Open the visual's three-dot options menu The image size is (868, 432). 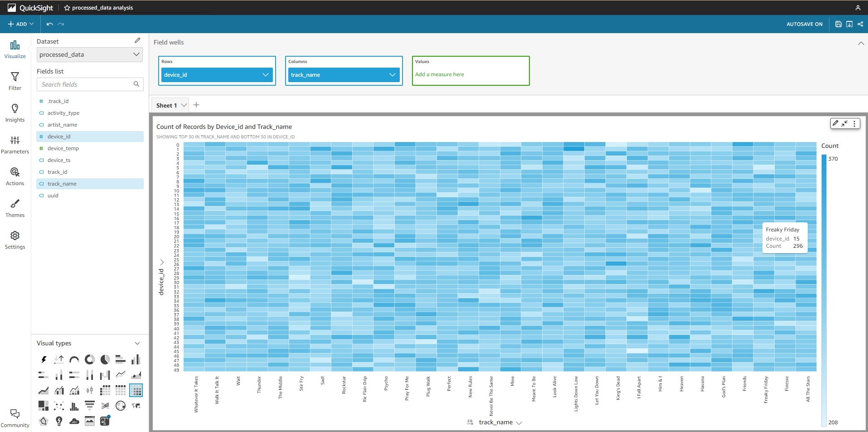point(854,123)
